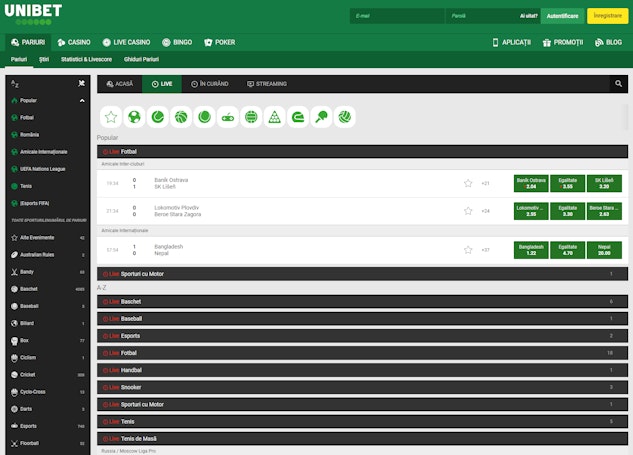Filter live events by basketball icon

point(181,117)
